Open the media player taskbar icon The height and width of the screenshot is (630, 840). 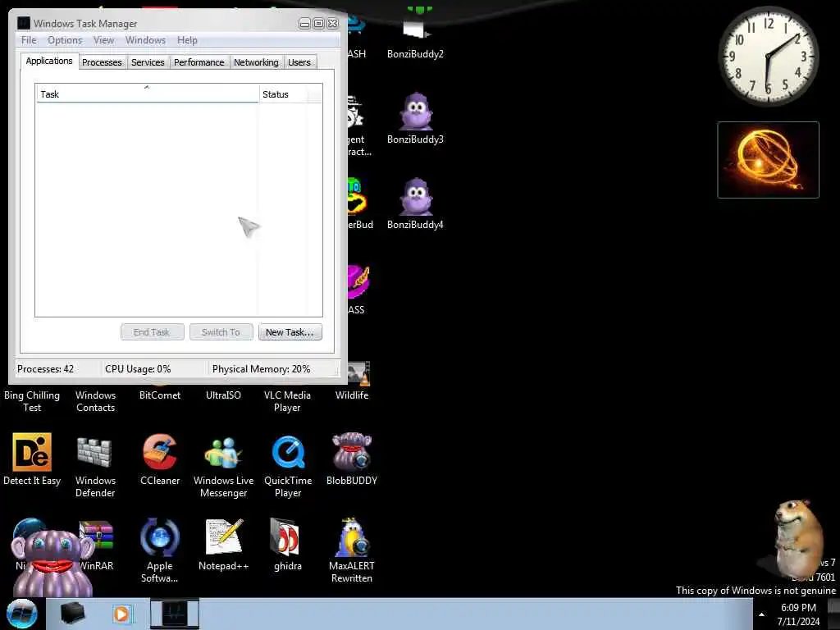click(121, 614)
